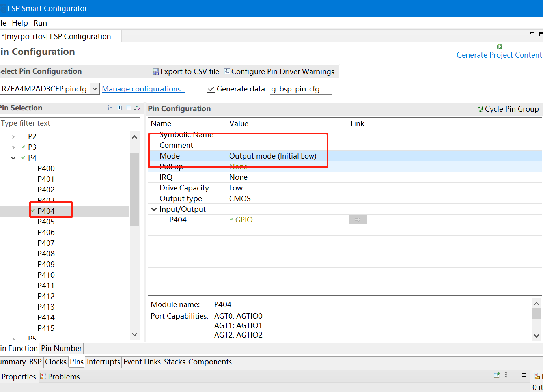543x392 pixels.
Task: Open the Help menu
Action: (x=20, y=23)
